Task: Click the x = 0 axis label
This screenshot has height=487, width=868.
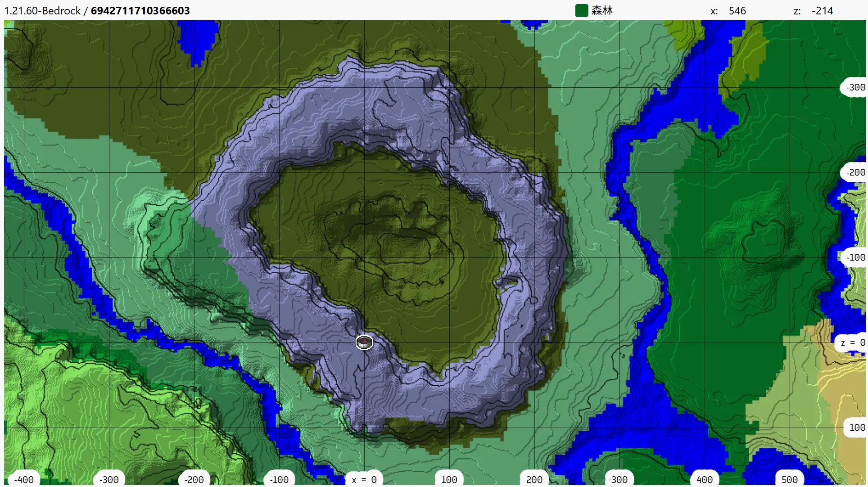Action: pos(364,479)
